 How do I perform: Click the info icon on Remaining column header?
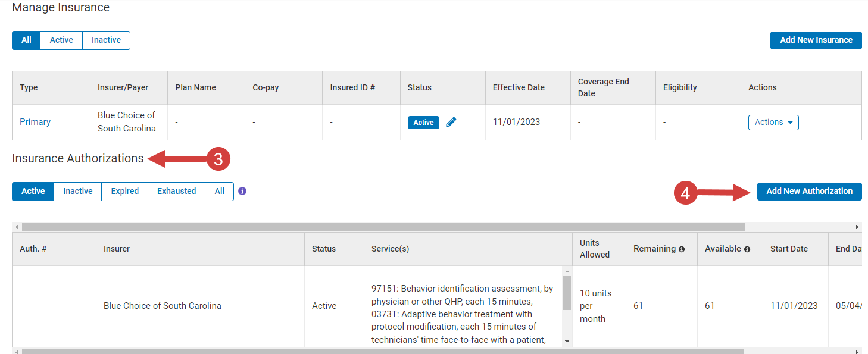[x=682, y=249]
